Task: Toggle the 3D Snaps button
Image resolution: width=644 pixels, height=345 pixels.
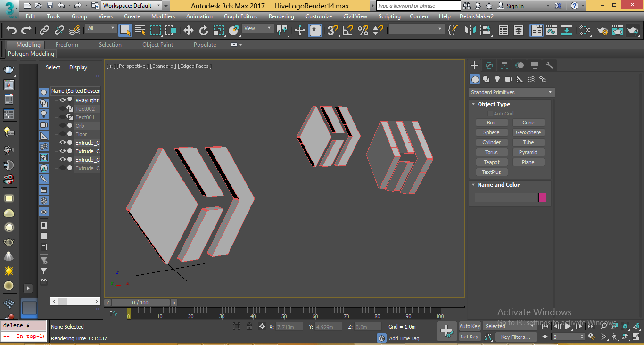Action: [x=333, y=31]
